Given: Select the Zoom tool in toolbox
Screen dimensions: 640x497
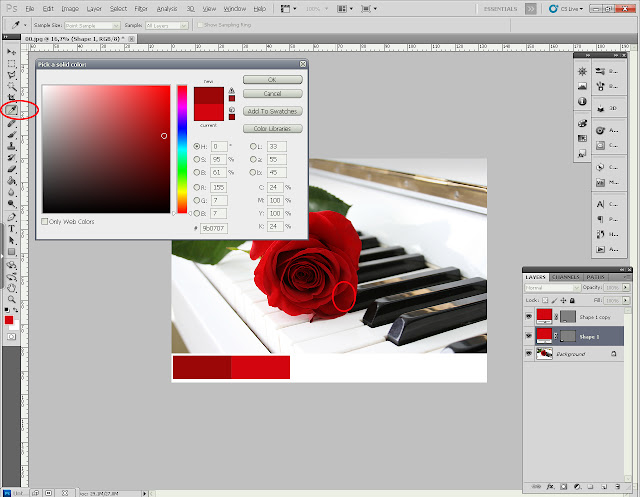Looking at the screenshot, I should (11, 299).
